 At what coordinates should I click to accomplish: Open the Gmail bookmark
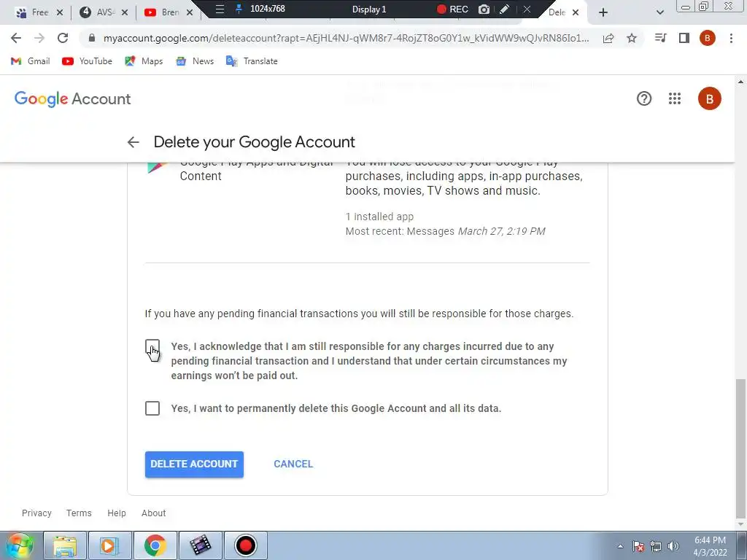click(x=31, y=61)
